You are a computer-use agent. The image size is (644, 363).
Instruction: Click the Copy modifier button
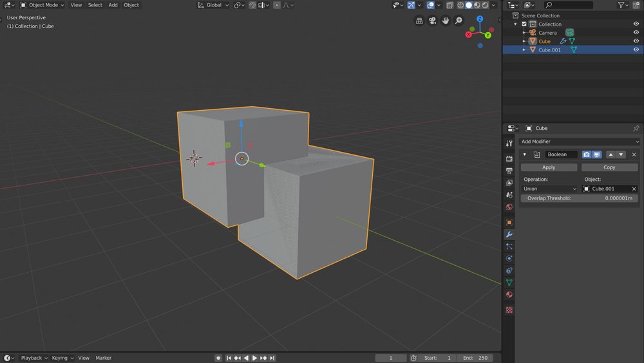point(609,167)
